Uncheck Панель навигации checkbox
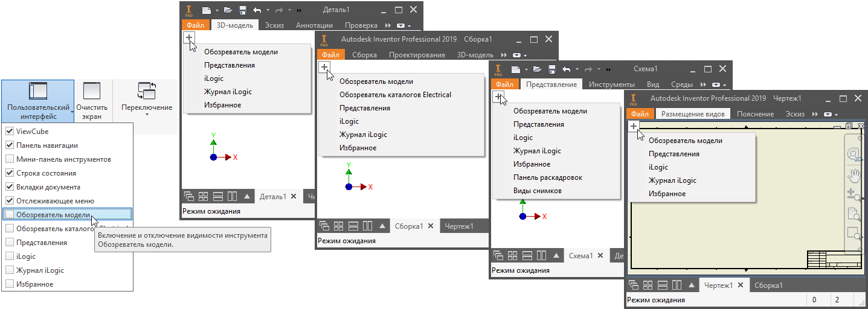The width and height of the screenshot is (868, 309). pyautogui.click(x=10, y=145)
